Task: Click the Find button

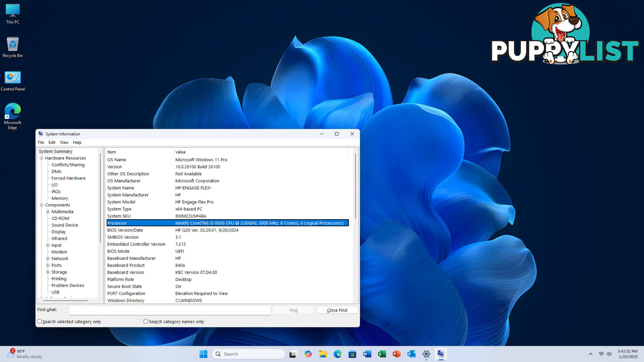Action: click(x=293, y=310)
